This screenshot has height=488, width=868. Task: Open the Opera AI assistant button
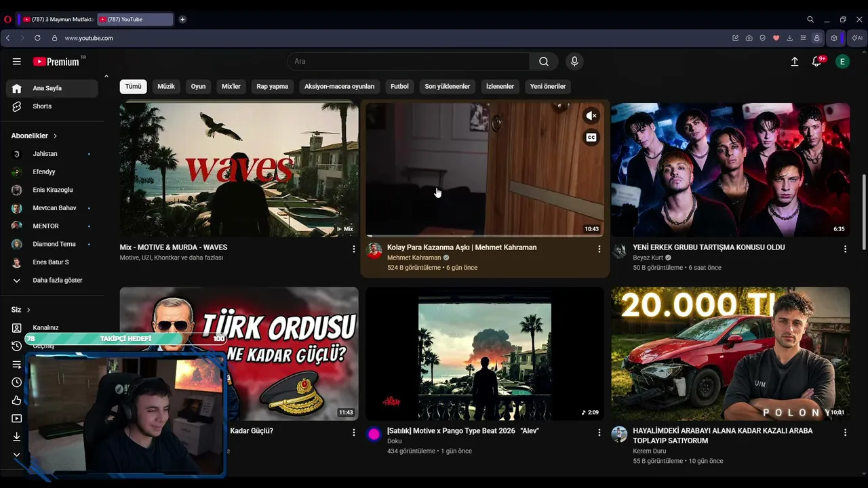click(857, 38)
